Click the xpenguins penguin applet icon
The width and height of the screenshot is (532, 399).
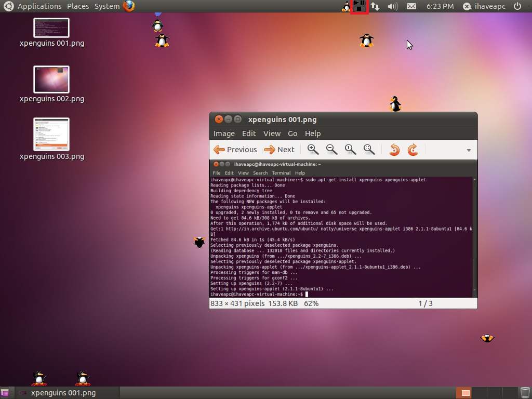[345, 6]
